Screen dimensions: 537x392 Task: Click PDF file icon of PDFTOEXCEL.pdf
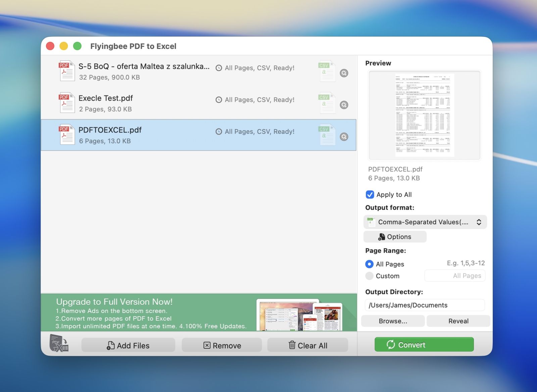click(x=66, y=135)
